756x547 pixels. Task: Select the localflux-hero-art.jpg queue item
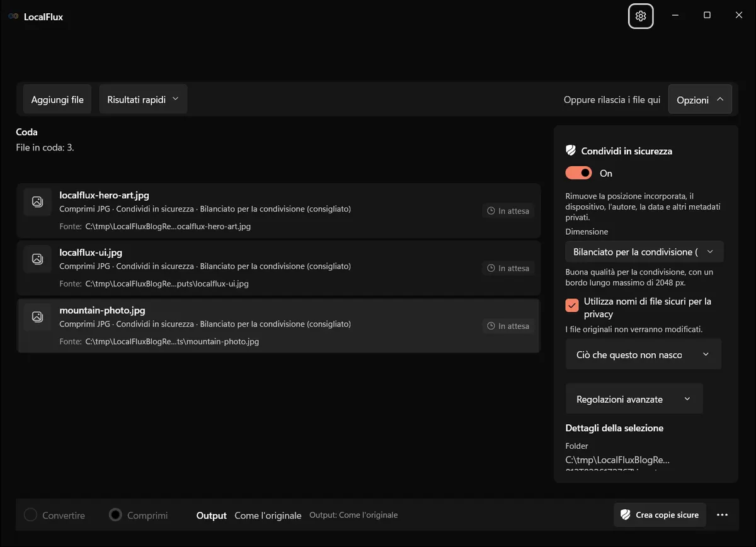tap(278, 210)
